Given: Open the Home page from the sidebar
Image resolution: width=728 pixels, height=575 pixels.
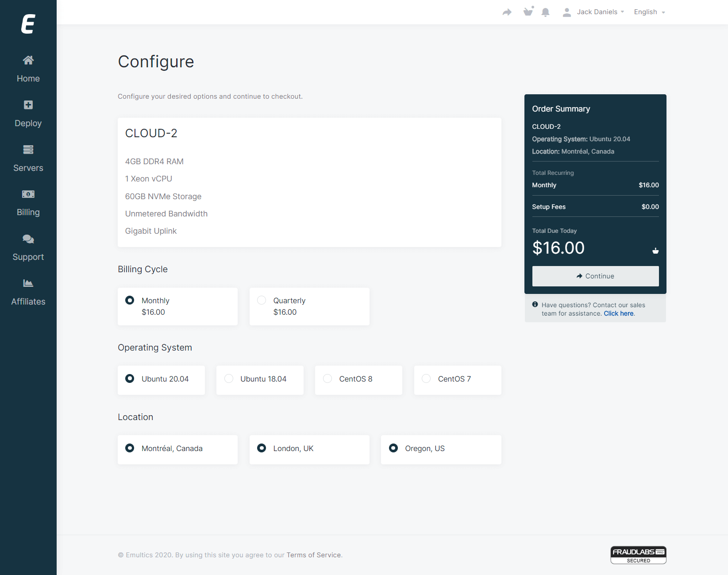Looking at the screenshot, I should [28, 69].
